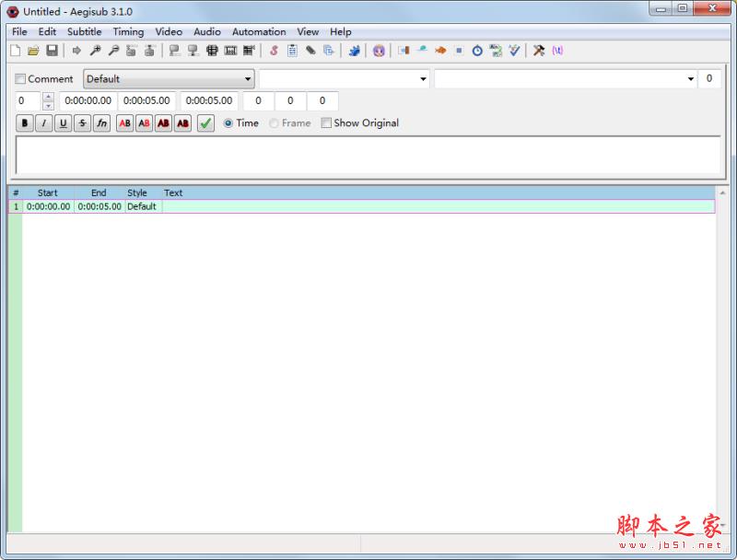Zoom out the video

(113, 51)
